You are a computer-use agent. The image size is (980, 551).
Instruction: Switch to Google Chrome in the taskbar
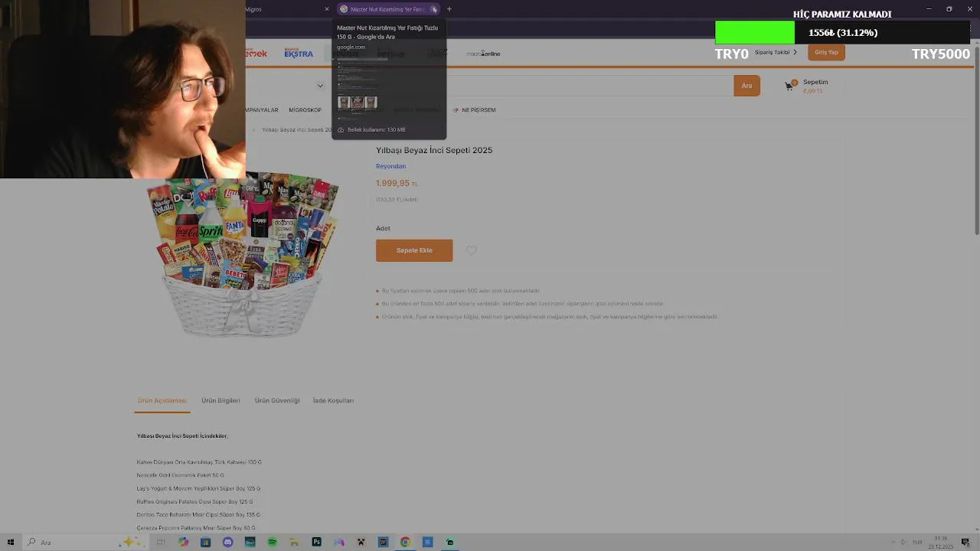click(x=405, y=542)
